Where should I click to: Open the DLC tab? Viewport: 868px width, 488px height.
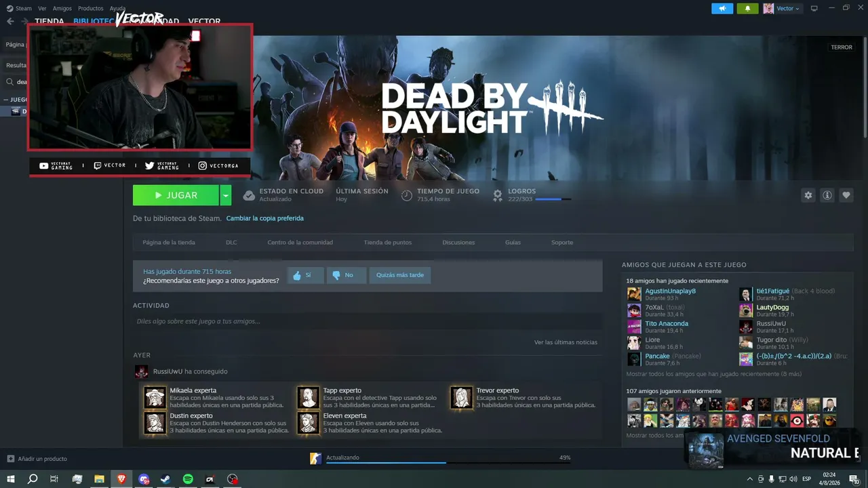tap(231, 243)
